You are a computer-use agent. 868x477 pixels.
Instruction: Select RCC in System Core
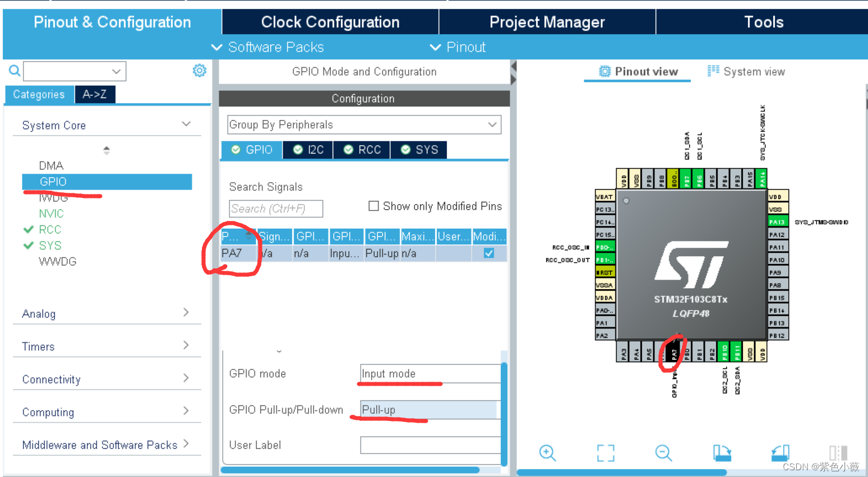point(50,229)
